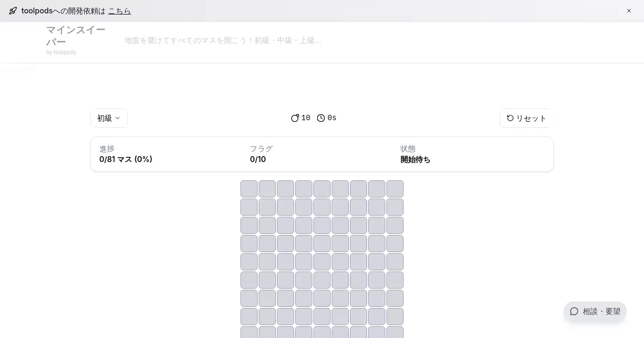Image resolution: width=644 pixels, height=338 pixels.
Task: Click the 10 mines remaining counter
Action: (x=306, y=118)
